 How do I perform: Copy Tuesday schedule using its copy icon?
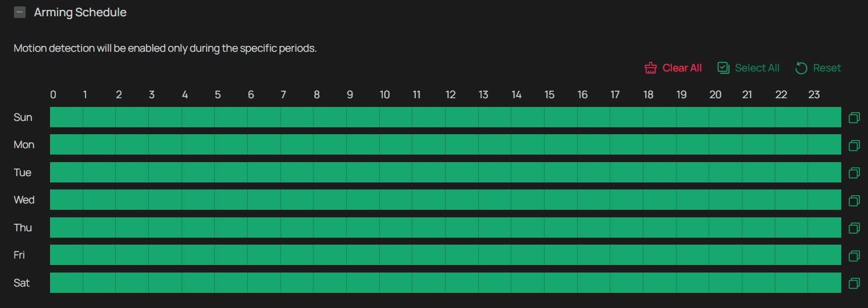854,173
